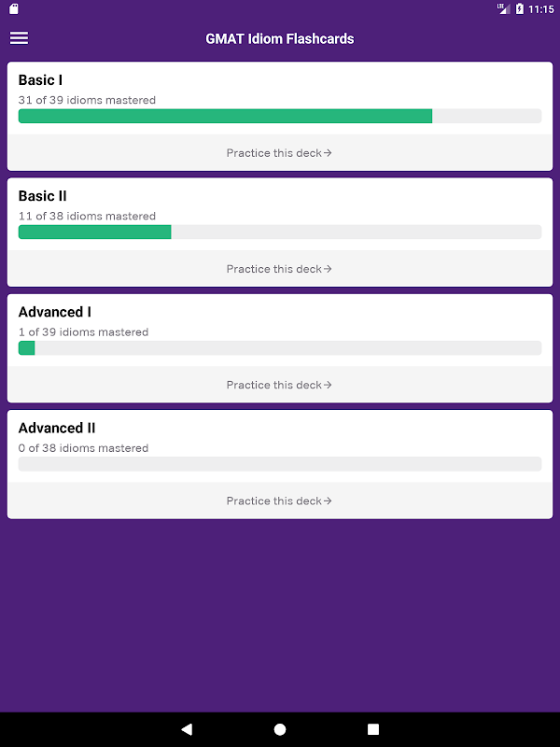Screen dimensions: 560x747
Task: Click the Advanced I progress bar
Action: (x=280, y=347)
